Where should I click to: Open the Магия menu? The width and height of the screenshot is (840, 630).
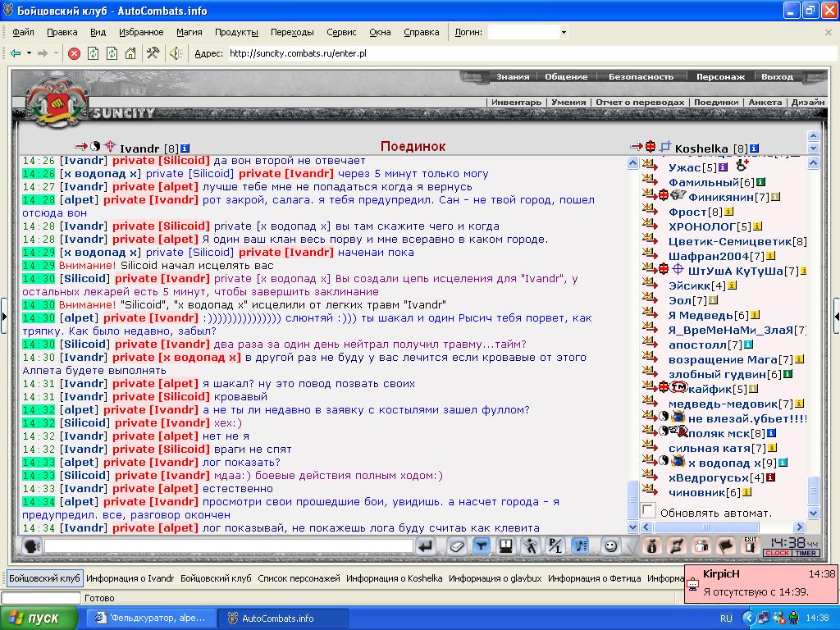(189, 32)
